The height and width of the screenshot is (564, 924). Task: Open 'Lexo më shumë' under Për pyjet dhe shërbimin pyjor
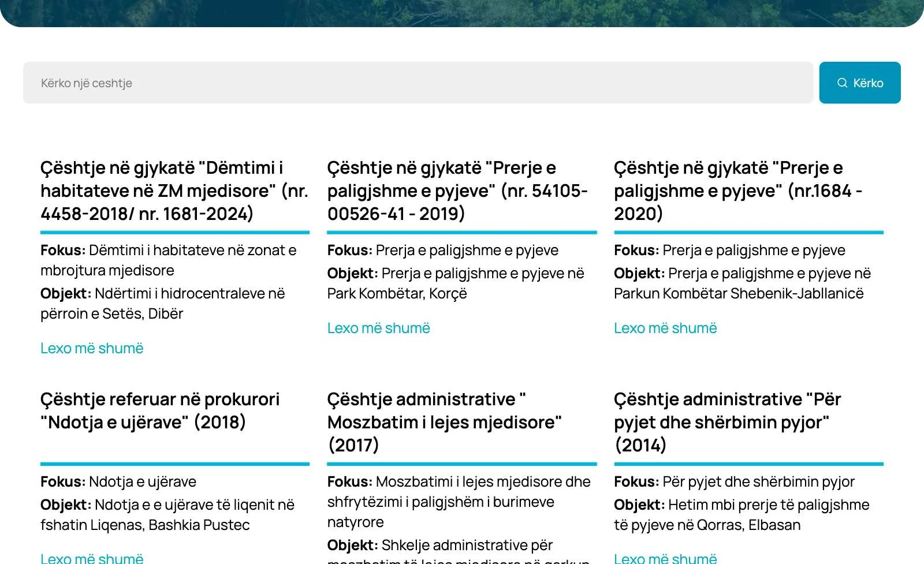click(x=665, y=558)
